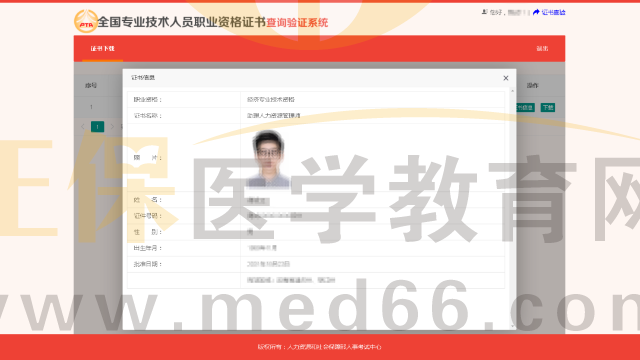640x360 pixels.
Task: Click the 操作 column header
Action: (532, 85)
